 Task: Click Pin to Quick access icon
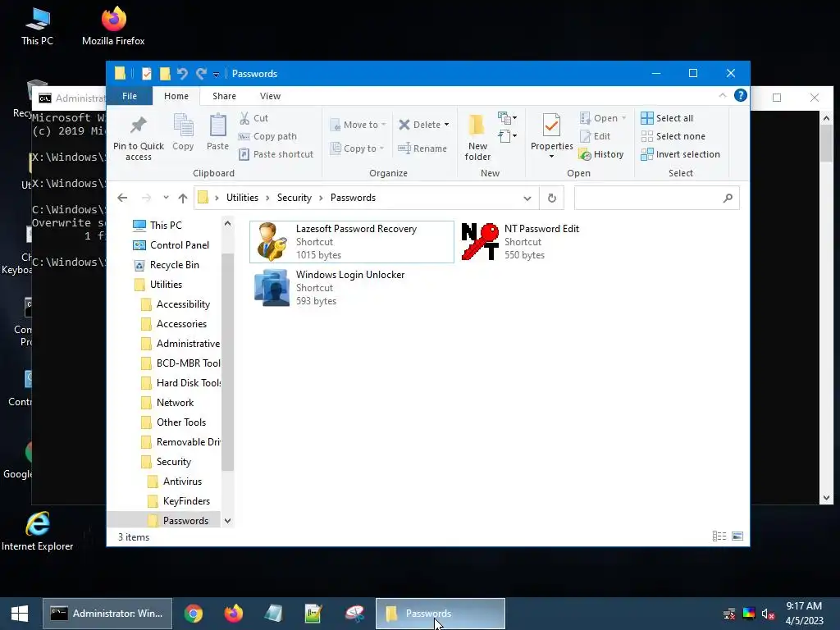pyautogui.click(x=138, y=126)
